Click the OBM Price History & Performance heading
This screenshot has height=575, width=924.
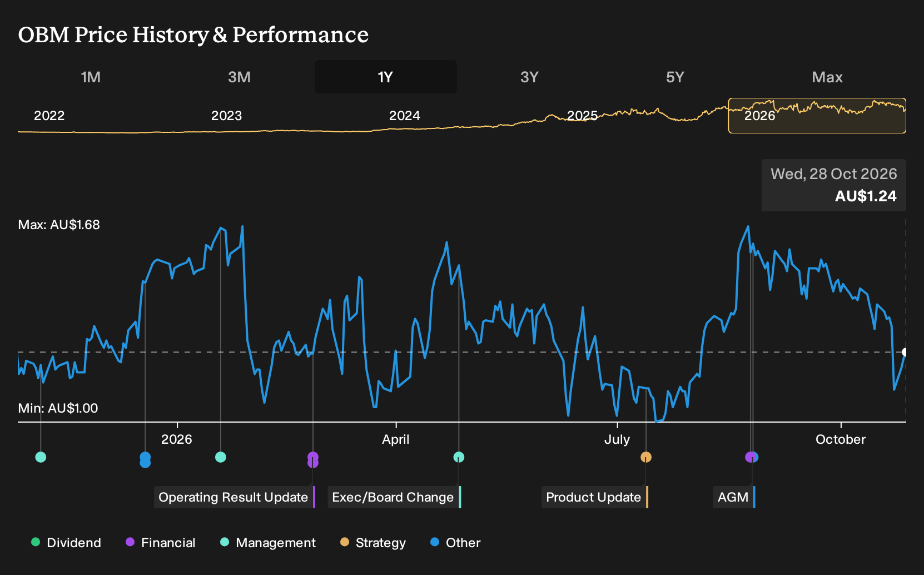pos(193,34)
